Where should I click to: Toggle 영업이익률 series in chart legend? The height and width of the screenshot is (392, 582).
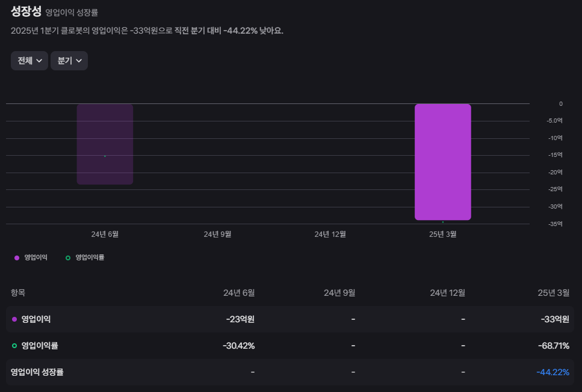pyautogui.click(x=85, y=257)
